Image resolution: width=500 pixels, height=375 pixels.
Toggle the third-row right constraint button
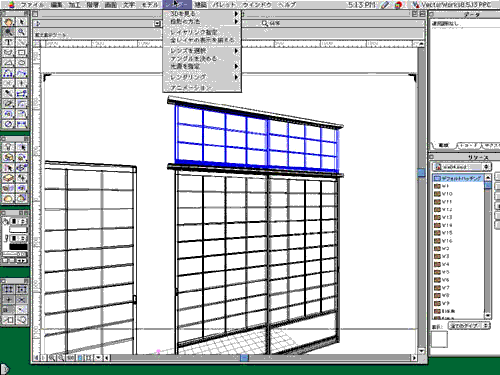pyautogui.click(x=21, y=310)
